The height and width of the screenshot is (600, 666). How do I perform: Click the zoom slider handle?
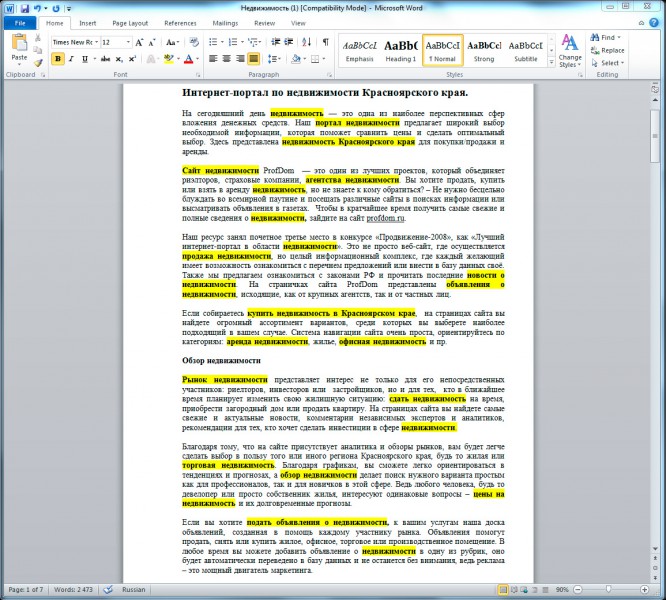[608, 589]
